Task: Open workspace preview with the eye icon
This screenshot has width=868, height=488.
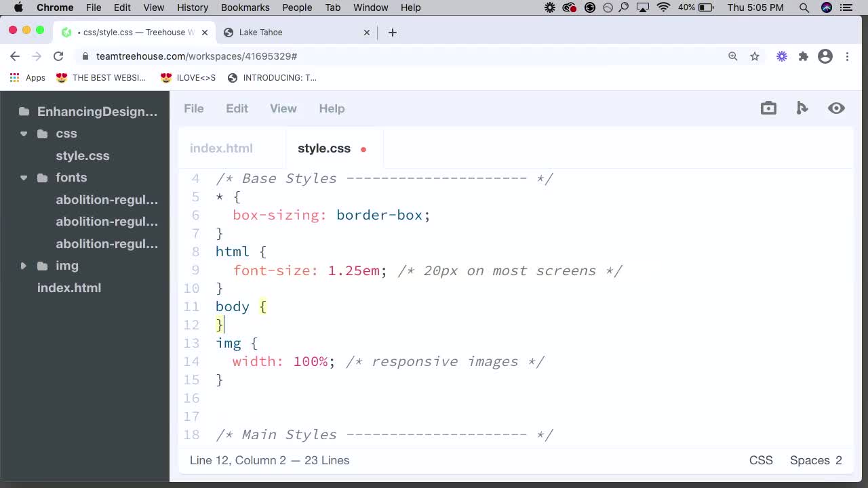Action: pyautogui.click(x=836, y=108)
